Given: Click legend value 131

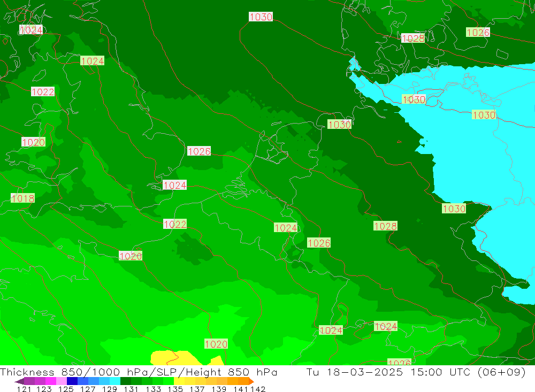Looking at the screenshot, I should tap(131, 389).
